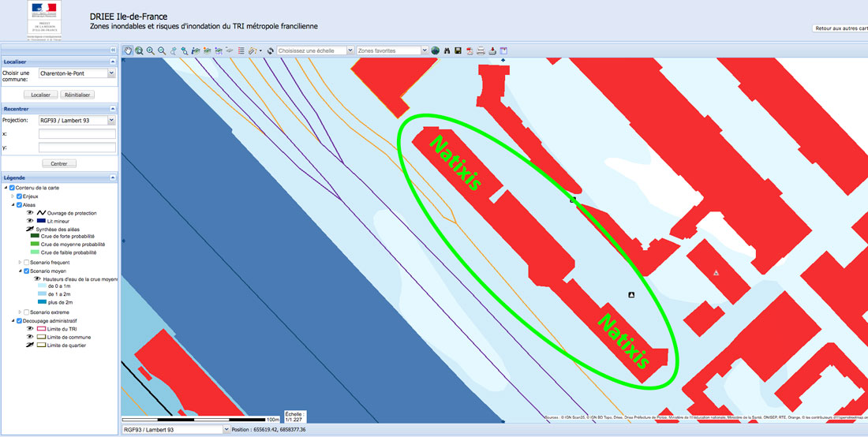
Task: Collapse the Légende panel
Action: point(113,177)
